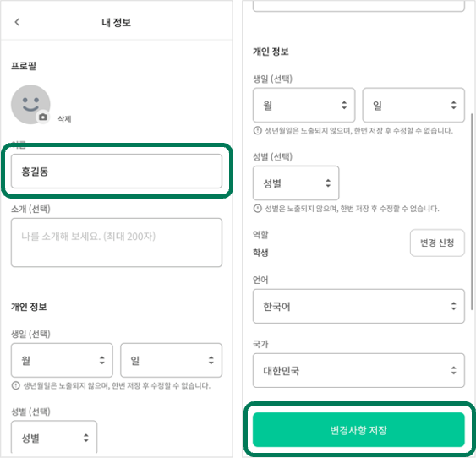Open the 성별 dropdown in left panel
The height and width of the screenshot is (458, 476).
pyautogui.click(x=54, y=438)
